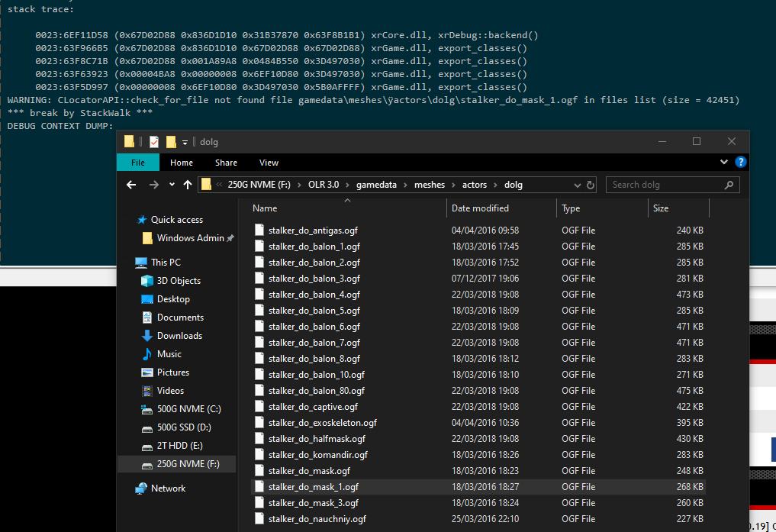Image resolution: width=776 pixels, height=532 pixels.
Task: Click the Back arrow in Explorer
Action: point(131,185)
